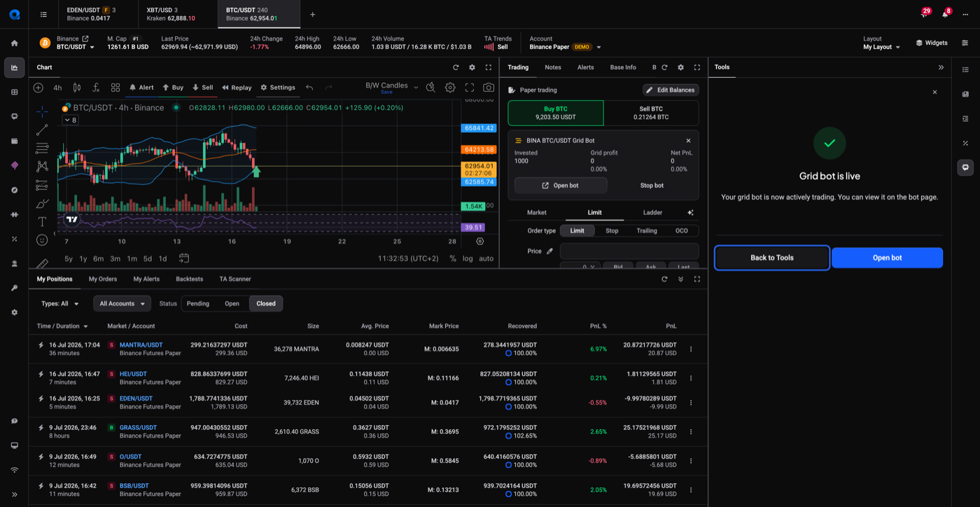Close the BINA BTC/USDT Grid Bot card
The height and width of the screenshot is (507, 980).
coord(688,141)
